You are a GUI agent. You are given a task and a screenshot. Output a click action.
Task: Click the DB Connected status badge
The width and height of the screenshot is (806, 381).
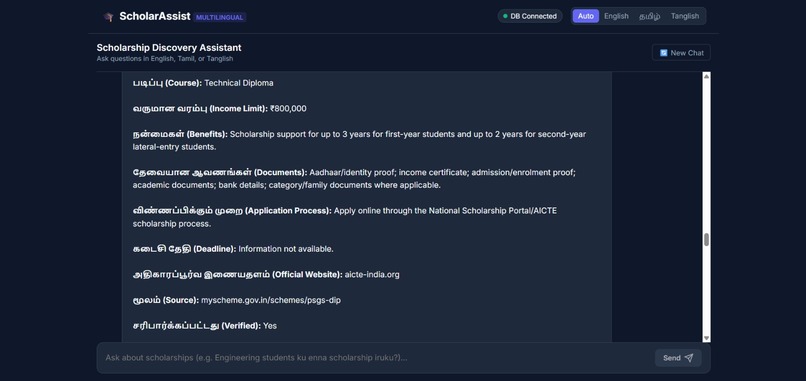[x=530, y=16]
